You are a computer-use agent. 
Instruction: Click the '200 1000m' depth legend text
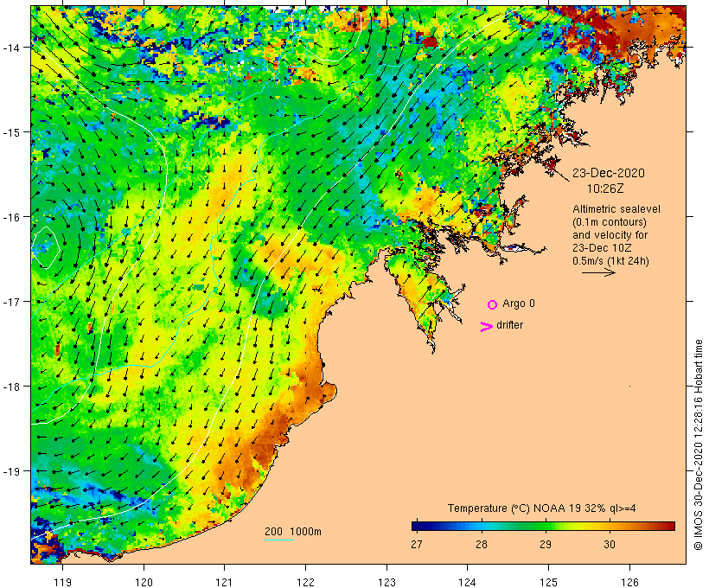[293, 532]
